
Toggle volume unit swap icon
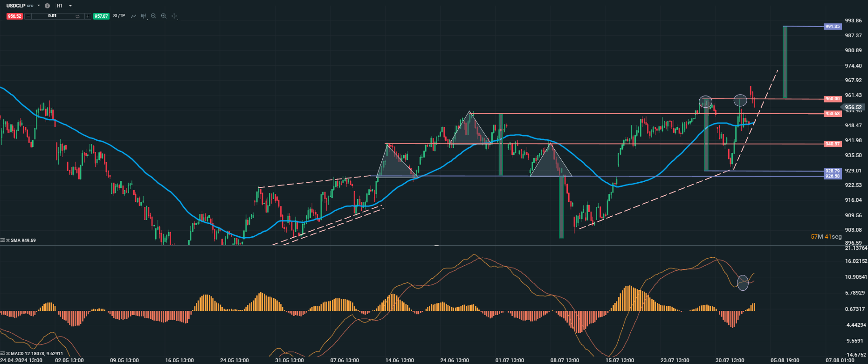78,16
